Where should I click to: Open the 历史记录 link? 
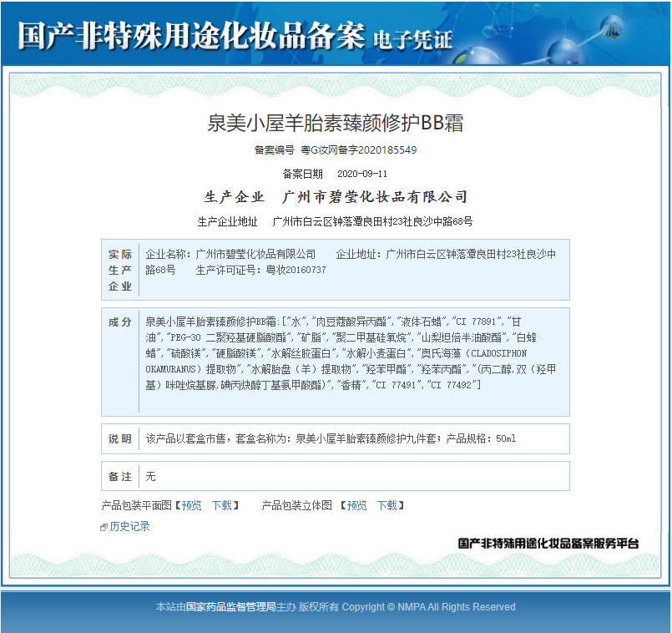129,526
